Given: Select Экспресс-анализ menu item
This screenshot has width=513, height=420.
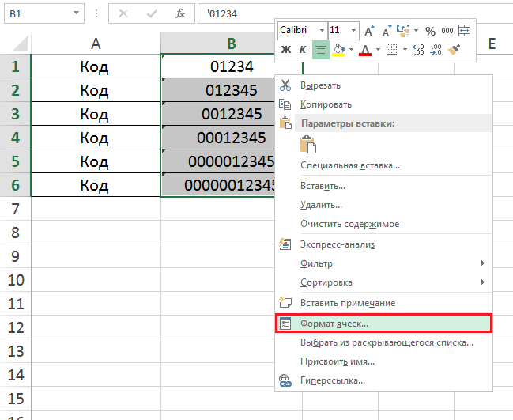Looking at the screenshot, I should pos(384,244).
